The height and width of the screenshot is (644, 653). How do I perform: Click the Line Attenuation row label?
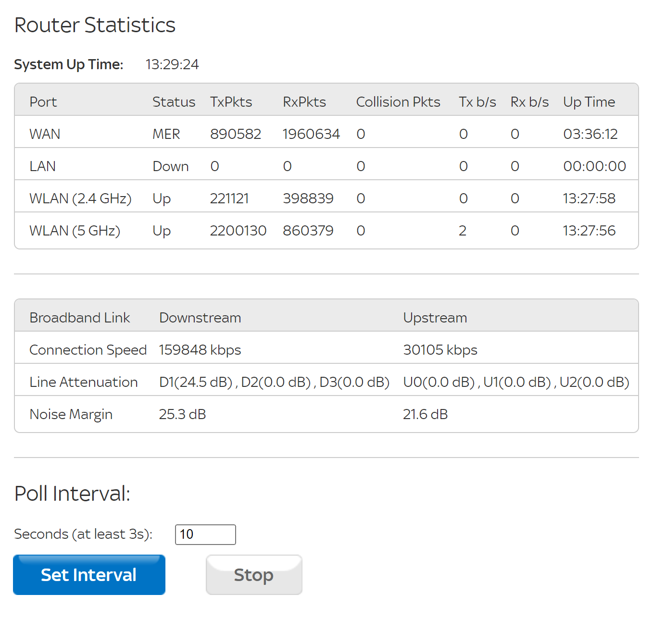click(84, 382)
